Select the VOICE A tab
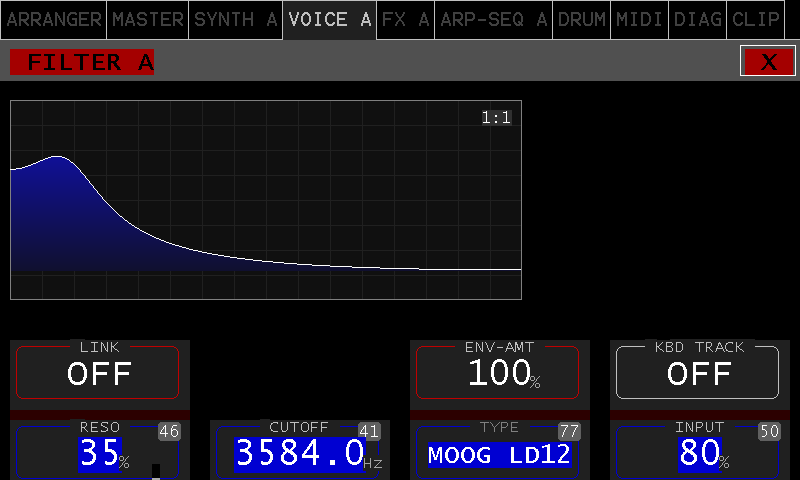Image resolution: width=800 pixels, height=480 pixels. (330, 20)
